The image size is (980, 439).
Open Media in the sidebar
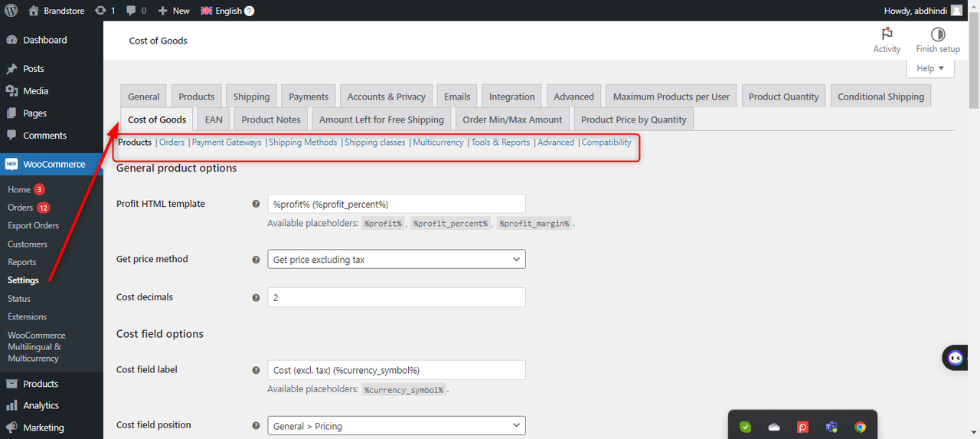point(51,91)
